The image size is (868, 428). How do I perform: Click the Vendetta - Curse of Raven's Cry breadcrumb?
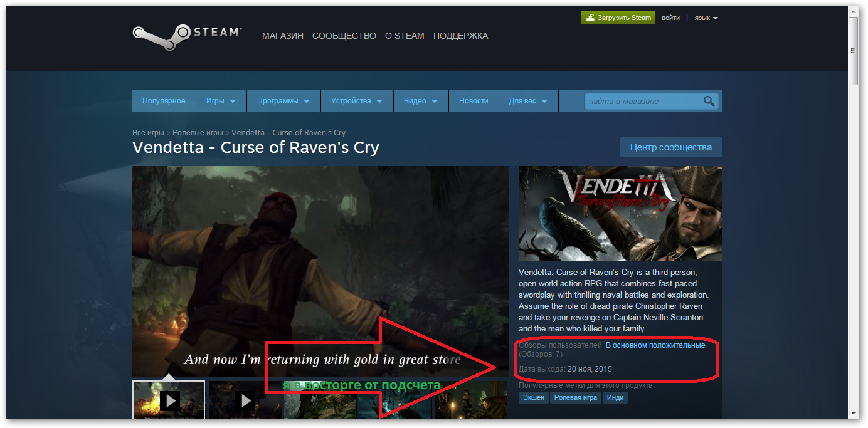(288, 133)
